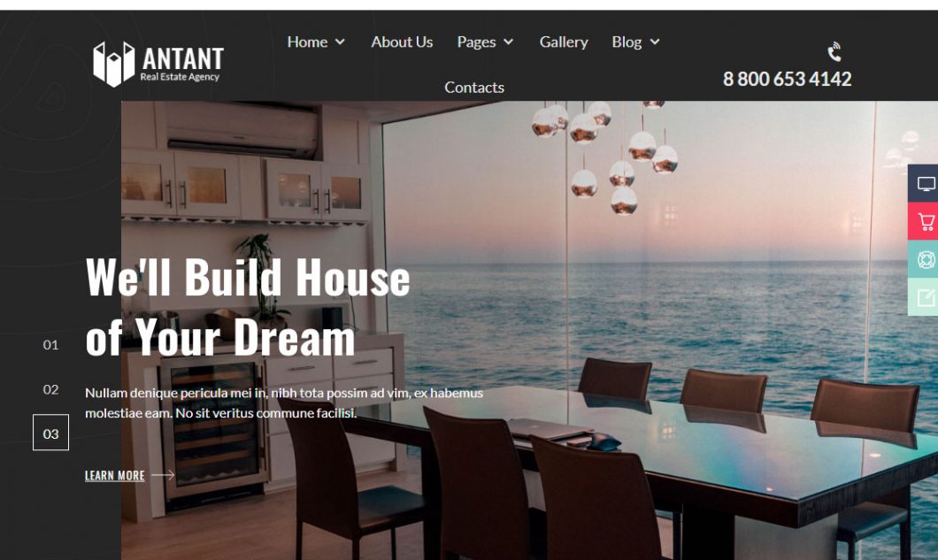Click the edit pencil icon in side panel

click(x=926, y=296)
